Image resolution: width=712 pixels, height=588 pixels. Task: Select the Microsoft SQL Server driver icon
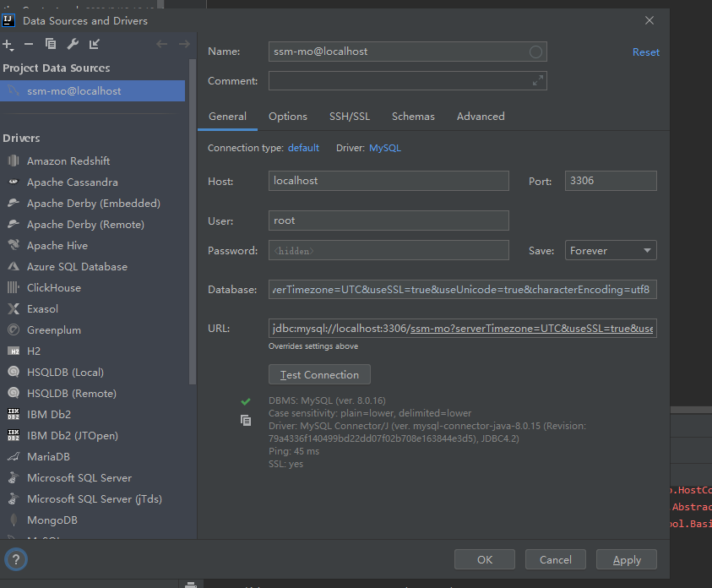click(x=14, y=477)
